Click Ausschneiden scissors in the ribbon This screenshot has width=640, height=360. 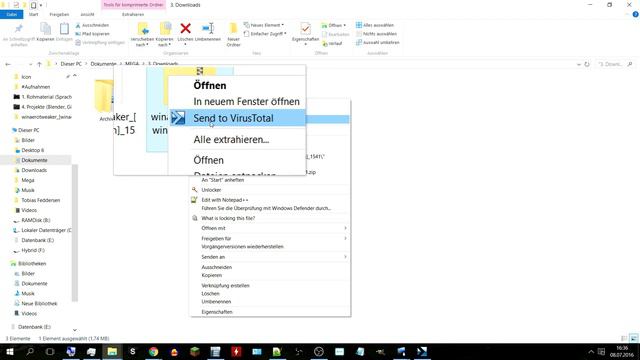click(92, 25)
